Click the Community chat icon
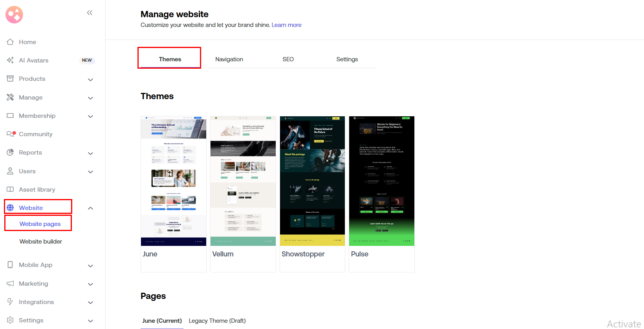Viewport: 644px width, 329px height. (x=10, y=134)
